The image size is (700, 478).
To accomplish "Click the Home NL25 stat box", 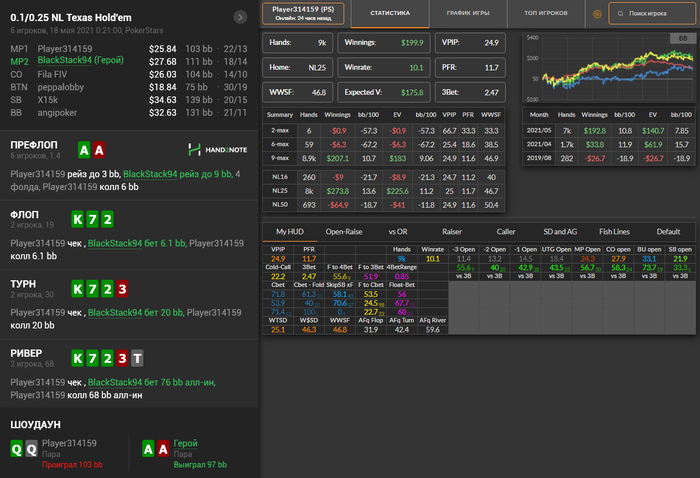I will tap(297, 68).
